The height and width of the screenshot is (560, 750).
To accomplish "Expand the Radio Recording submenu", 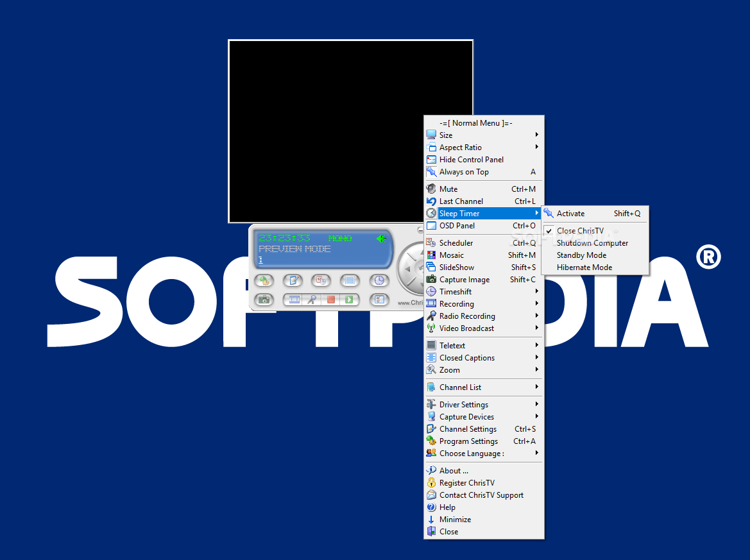I will [484, 316].
